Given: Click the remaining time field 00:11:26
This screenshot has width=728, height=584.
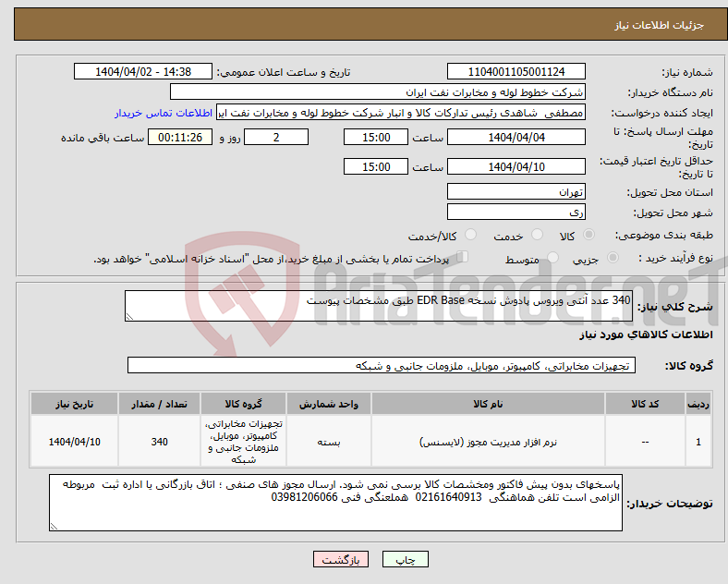Looking at the screenshot, I should pyautogui.click(x=180, y=137).
